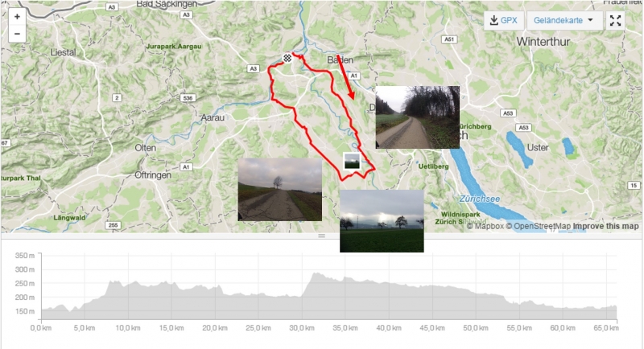Image resolution: width=644 pixels, height=349 pixels.
Task: Zoom out the map with minus button
Action: pos(17,34)
